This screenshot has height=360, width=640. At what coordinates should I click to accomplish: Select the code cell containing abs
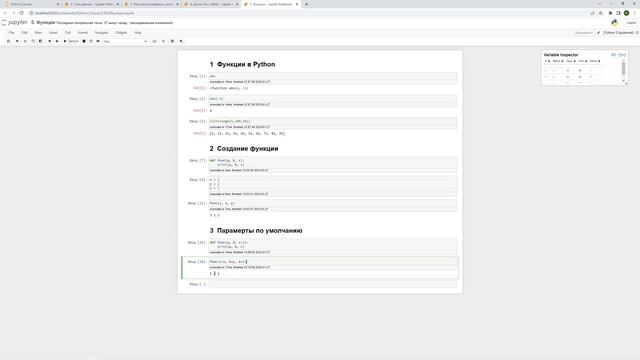(x=333, y=76)
